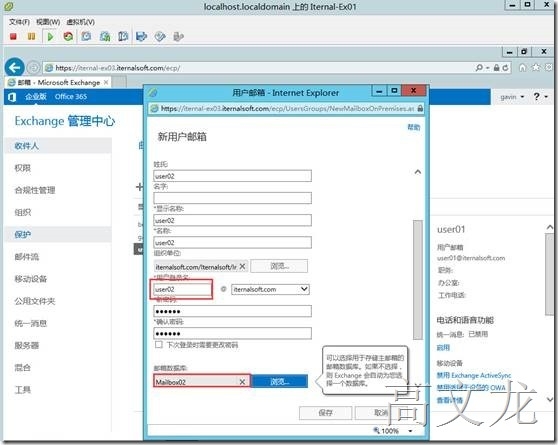
Task: Click the lock icon in popup address bar
Action: 420,108
